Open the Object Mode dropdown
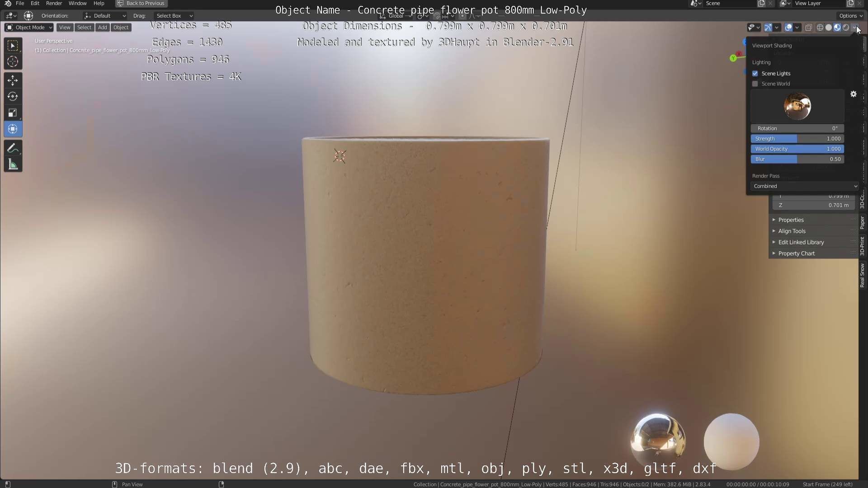The width and height of the screenshot is (868, 488). 29,28
